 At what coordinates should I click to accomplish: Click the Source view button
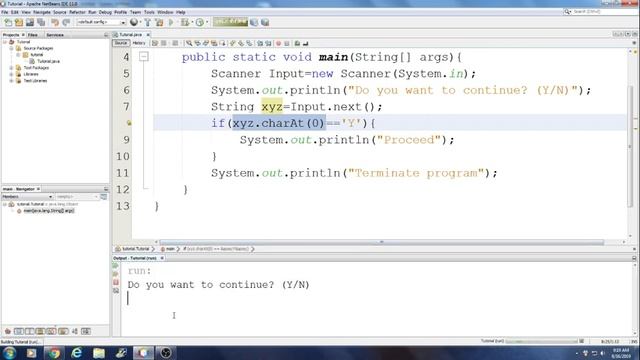pos(121,43)
